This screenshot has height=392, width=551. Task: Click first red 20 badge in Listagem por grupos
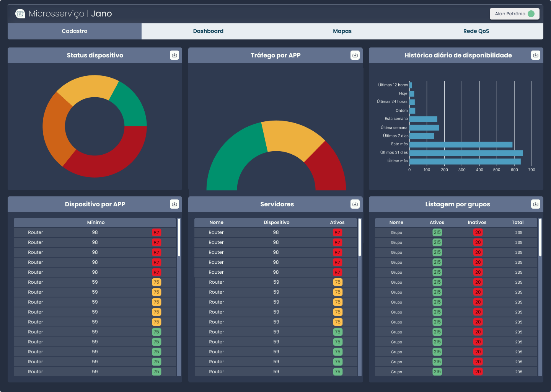coord(478,232)
